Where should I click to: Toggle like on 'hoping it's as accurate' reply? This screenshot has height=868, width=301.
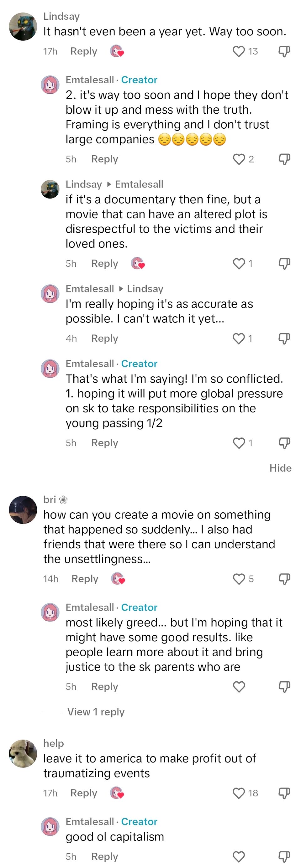pos(239,338)
